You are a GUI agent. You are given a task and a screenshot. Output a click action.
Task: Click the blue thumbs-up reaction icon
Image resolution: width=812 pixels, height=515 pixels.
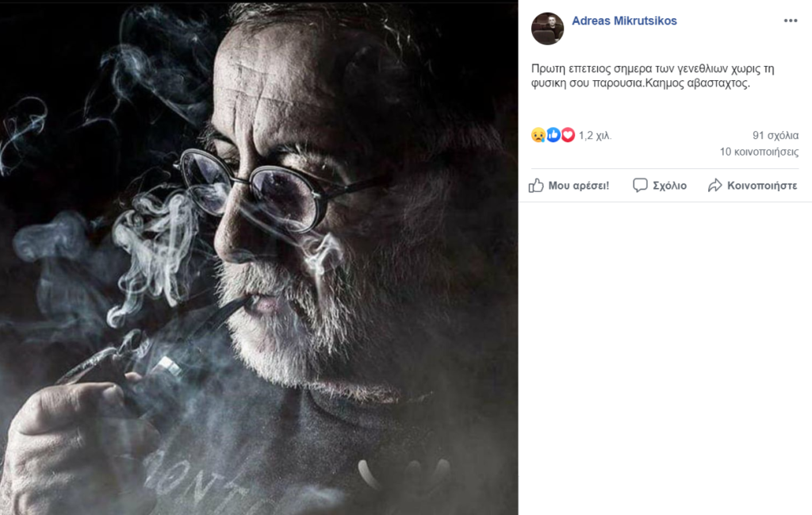coord(553,135)
